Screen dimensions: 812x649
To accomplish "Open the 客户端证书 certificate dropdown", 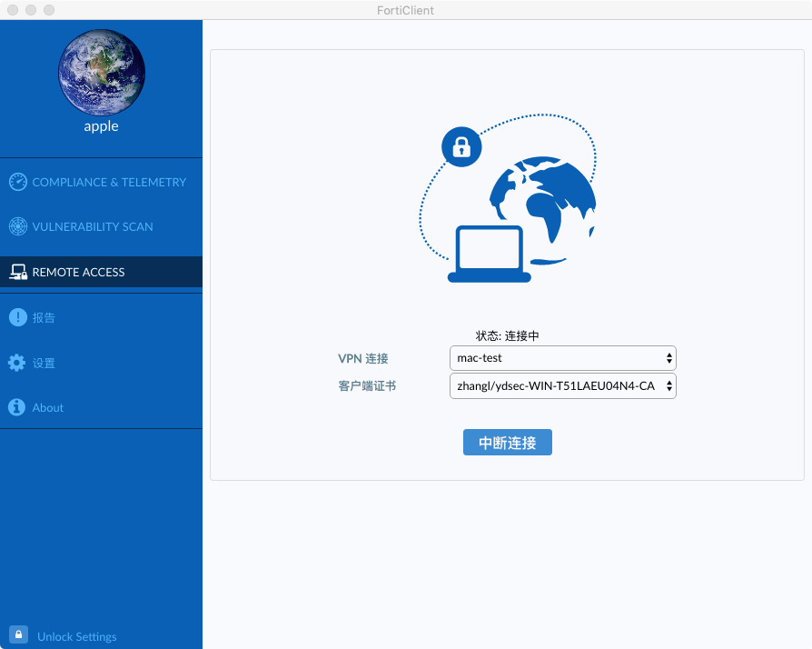I will click(563, 385).
